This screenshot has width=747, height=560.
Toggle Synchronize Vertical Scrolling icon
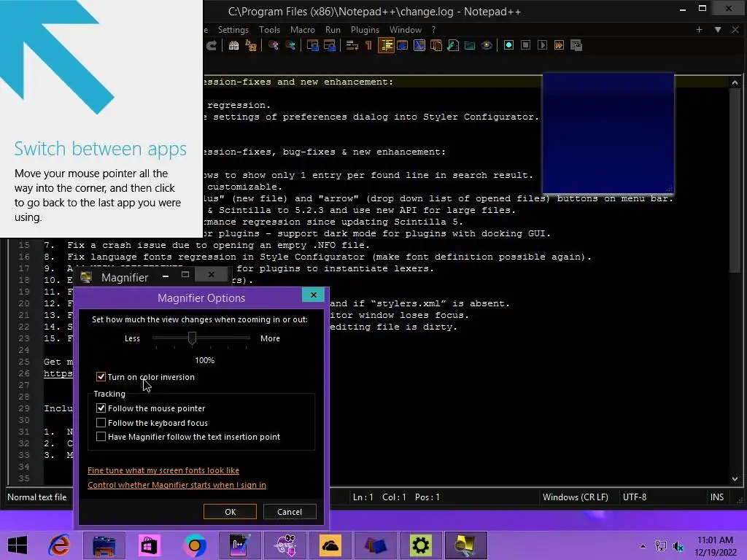(313, 45)
